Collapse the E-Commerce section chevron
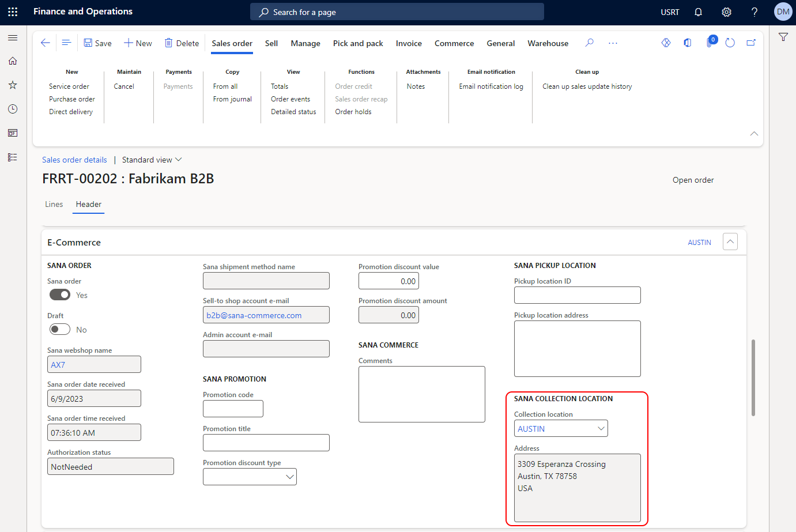 (x=730, y=242)
